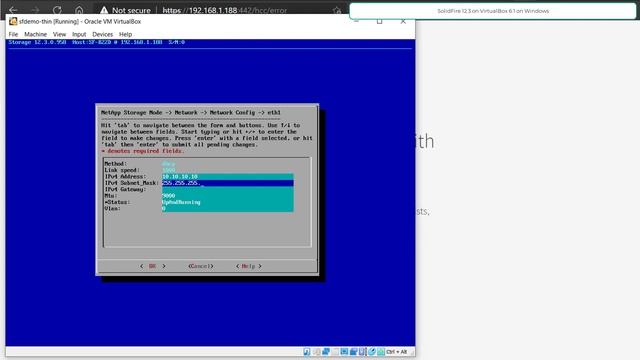640x360 pixels.
Task: Close the sfdemo-thin VirtualBox window
Action: pos(403,21)
